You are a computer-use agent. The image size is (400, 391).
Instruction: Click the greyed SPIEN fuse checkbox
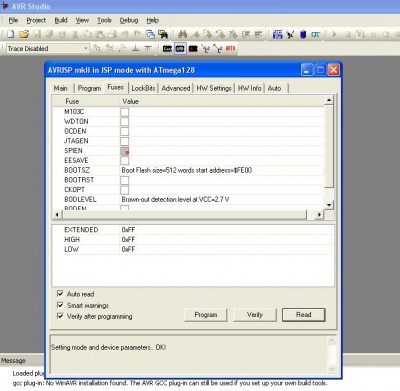coord(124,151)
